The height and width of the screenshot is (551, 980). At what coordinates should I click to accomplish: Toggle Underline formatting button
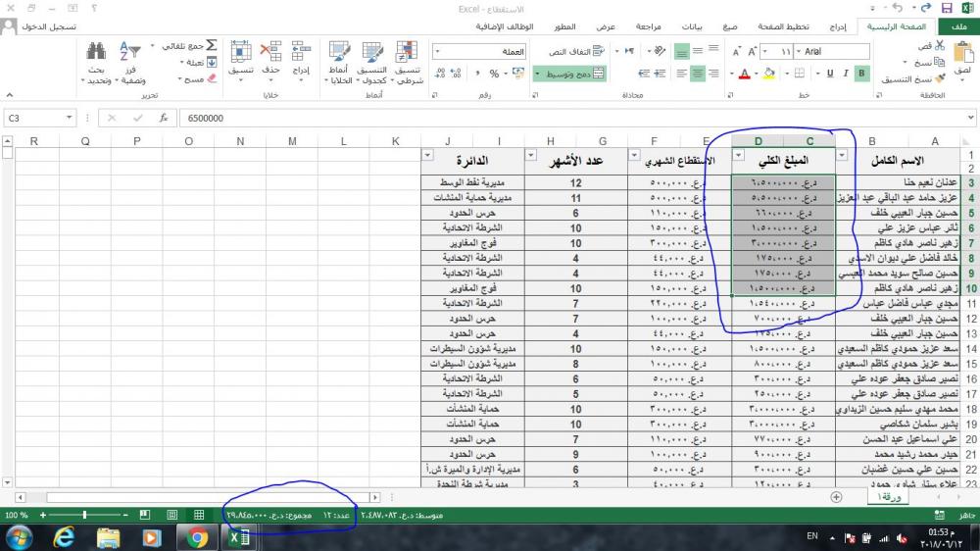(829, 74)
